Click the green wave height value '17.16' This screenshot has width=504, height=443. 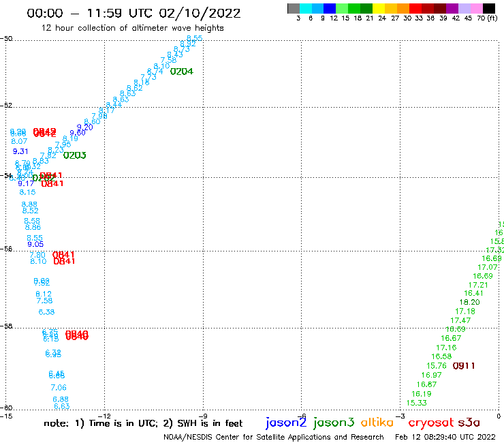pyautogui.click(x=446, y=348)
